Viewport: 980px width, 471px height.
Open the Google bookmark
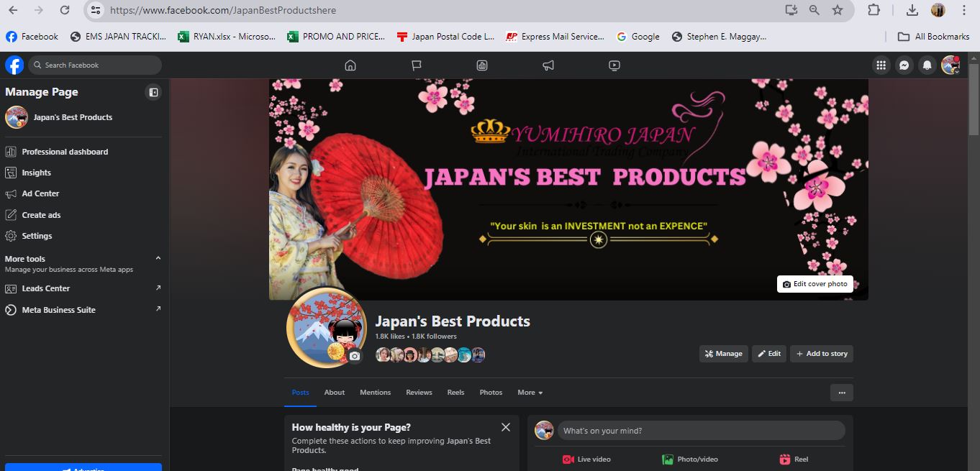click(x=638, y=37)
